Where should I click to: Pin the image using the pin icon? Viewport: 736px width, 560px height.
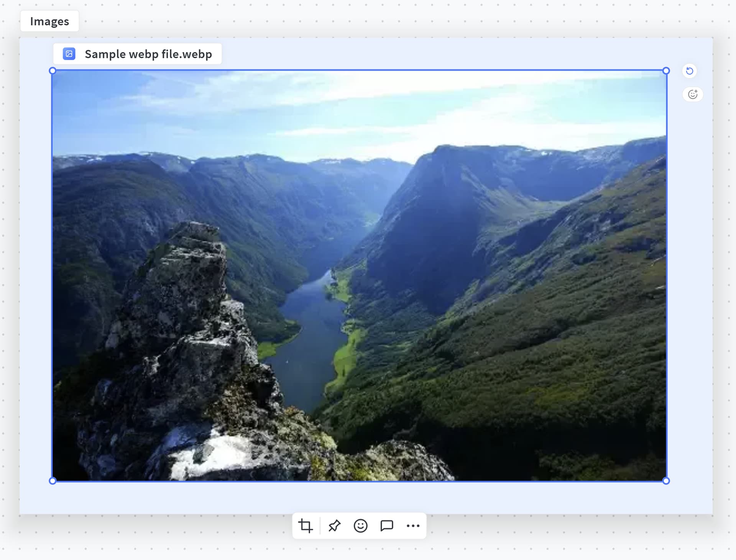click(334, 526)
